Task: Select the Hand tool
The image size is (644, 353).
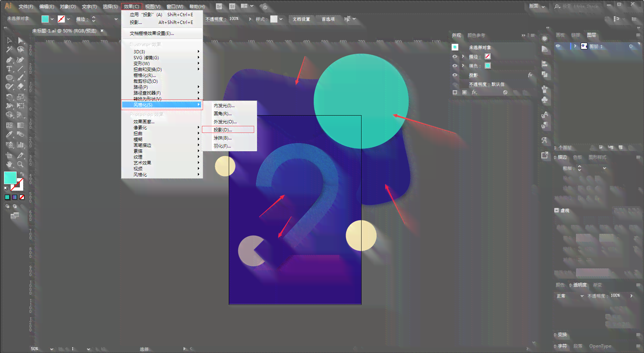Action: [x=9, y=164]
